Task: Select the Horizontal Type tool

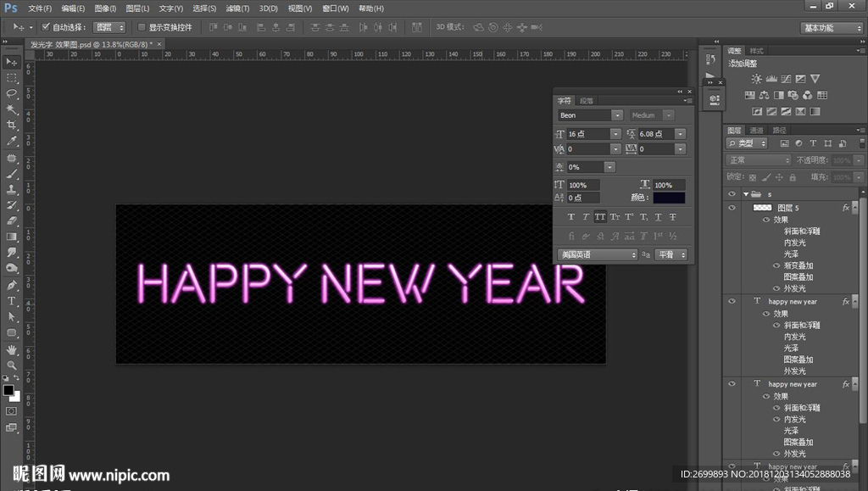Action: click(x=11, y=301)
